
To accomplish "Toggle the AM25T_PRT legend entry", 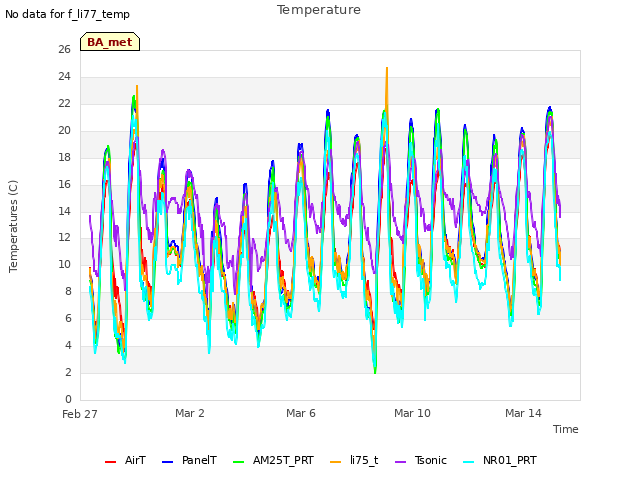I will pyautogui.click(x=273, y=461).
